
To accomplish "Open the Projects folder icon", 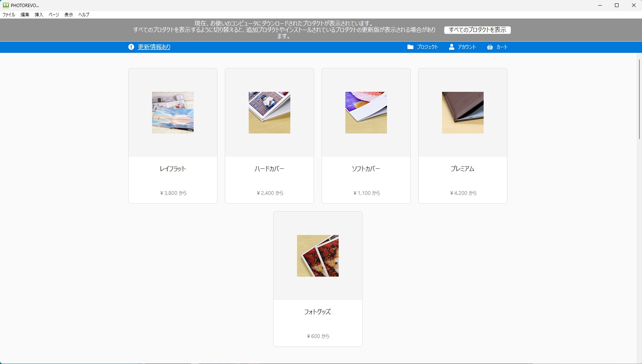I will tap(410, 47).
